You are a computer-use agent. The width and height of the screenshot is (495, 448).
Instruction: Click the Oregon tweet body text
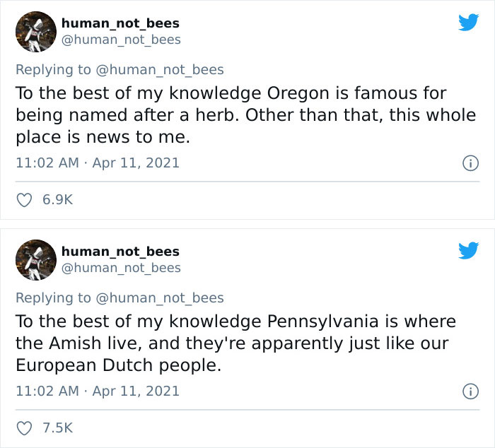(240, 115)
